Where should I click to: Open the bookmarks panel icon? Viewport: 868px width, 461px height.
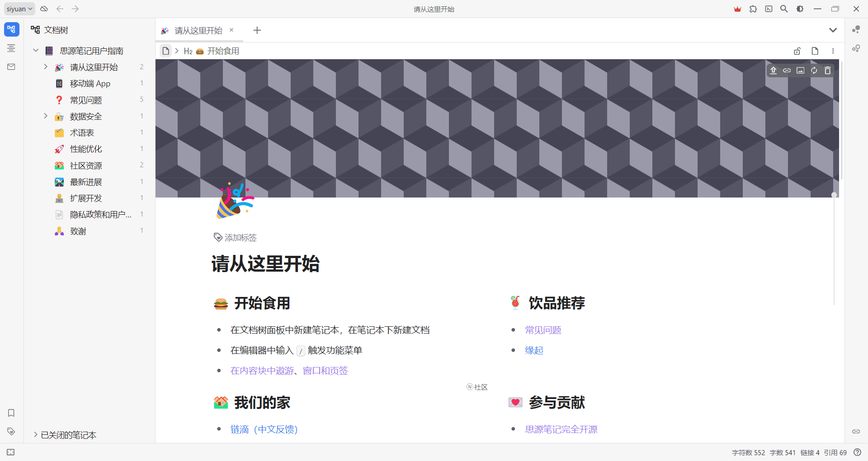point(11,413)
